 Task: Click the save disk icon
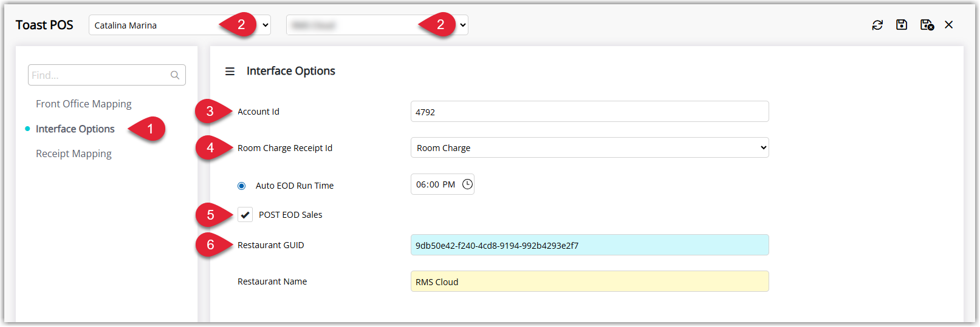[902, 25]
